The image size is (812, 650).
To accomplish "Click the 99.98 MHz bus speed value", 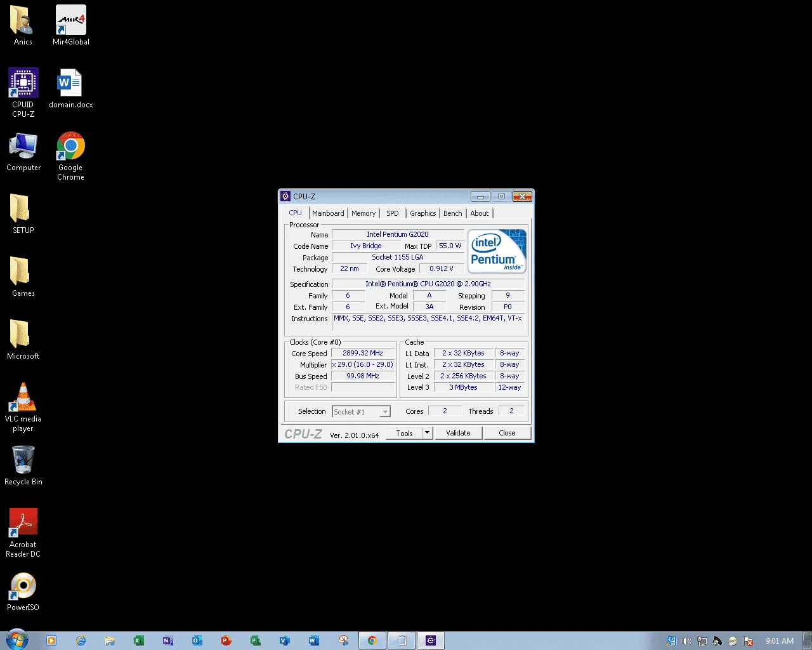I will (363, 376).
